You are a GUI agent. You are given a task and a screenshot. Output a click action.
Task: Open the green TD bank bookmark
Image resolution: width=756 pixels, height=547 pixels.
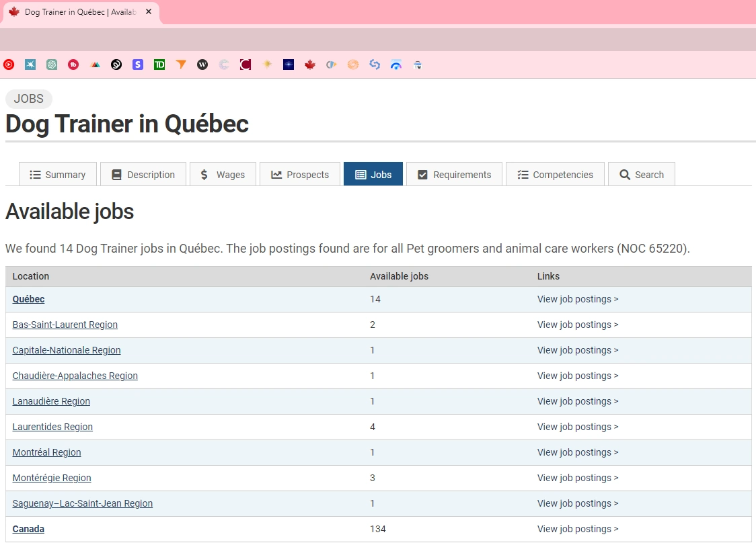pos(159,65)
